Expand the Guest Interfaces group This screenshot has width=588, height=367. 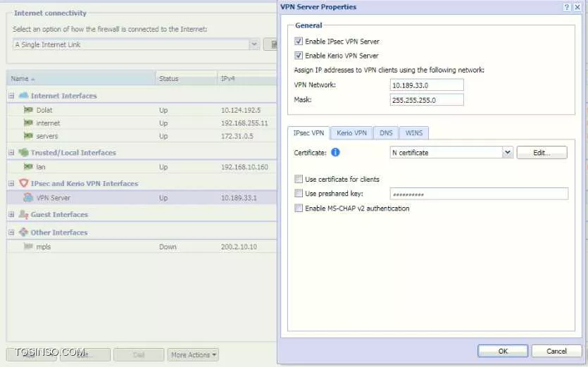click(x=11, y=214)
